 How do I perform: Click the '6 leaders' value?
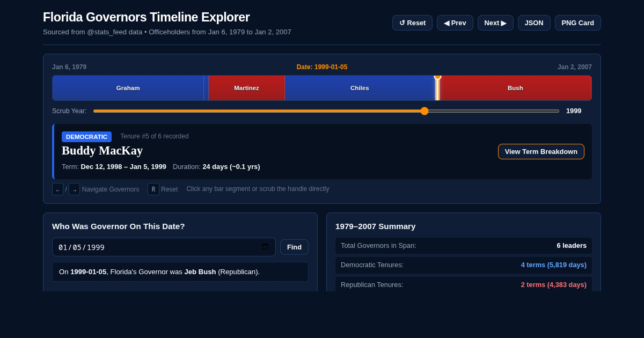572,246
